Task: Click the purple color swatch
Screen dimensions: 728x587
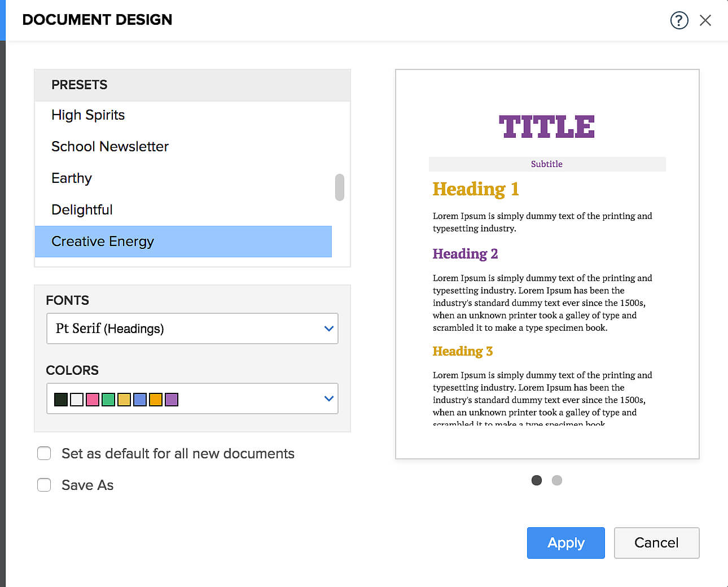Action: click(x=172, y=400)
